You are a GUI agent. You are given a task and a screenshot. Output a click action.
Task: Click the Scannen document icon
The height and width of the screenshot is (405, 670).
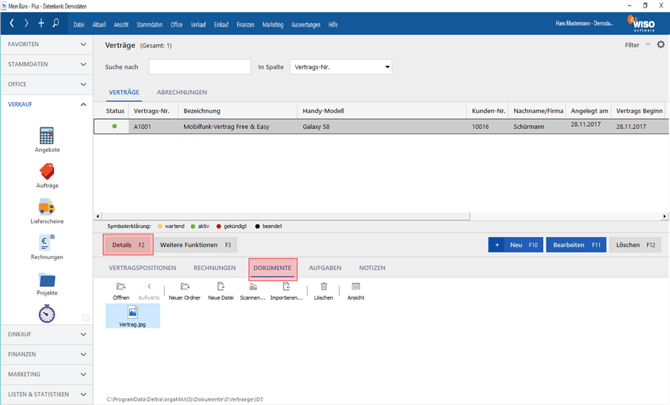point(252,287)
